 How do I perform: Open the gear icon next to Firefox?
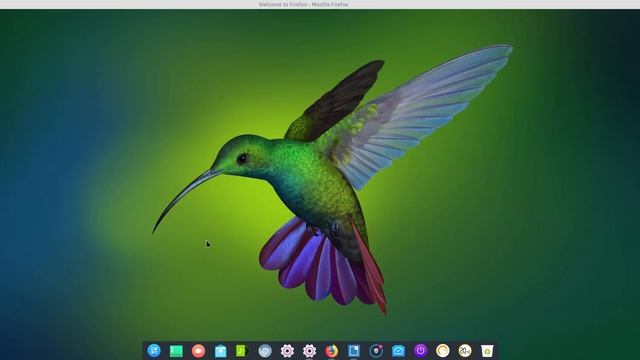[x=309, y=351]
